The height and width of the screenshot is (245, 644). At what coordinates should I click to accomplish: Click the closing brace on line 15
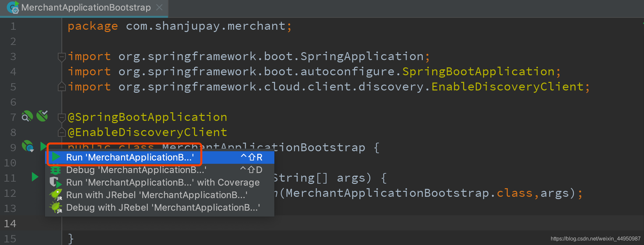point(71,238)
